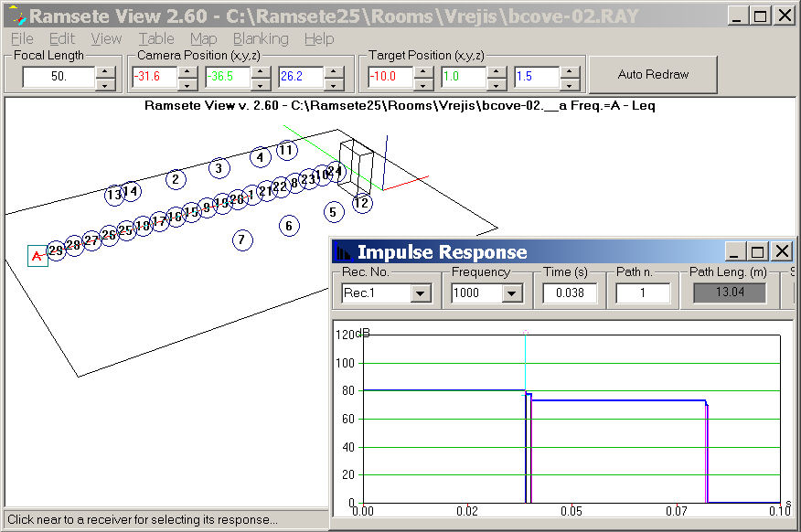Screen dimensions: 801x532
Task: Click the Auto Redraw button
Action: (653, 75)
